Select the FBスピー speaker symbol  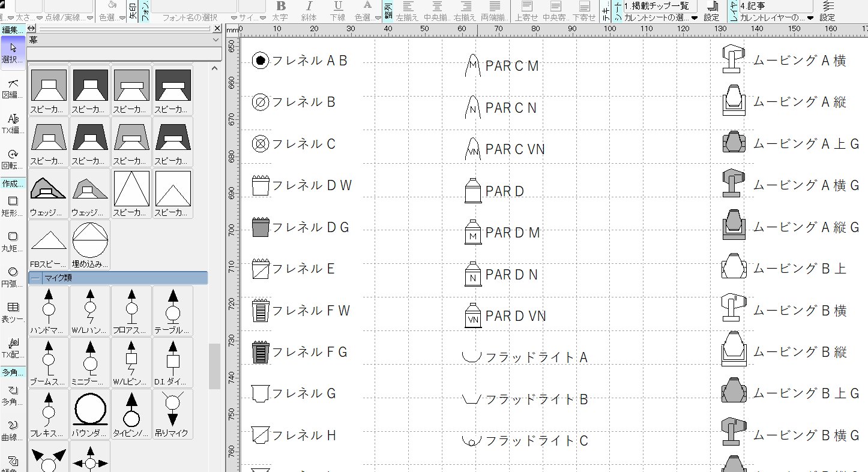click(49, 245)
